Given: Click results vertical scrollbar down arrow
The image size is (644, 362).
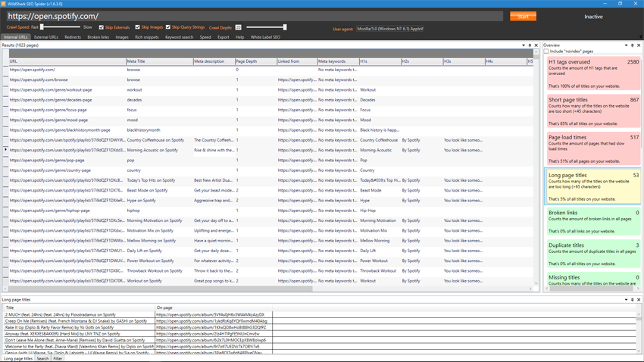Looking at the screenshot, I should pos(536,283).
